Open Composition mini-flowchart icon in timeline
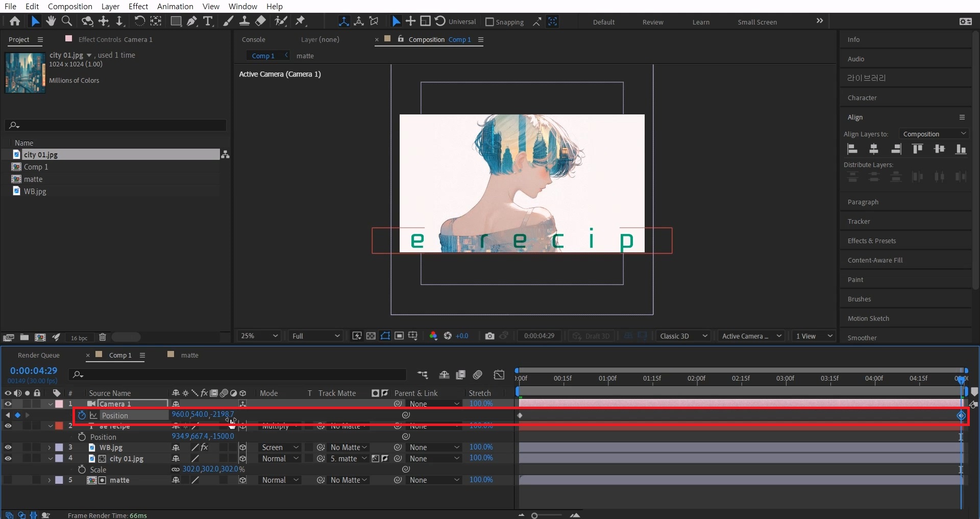Viewport: 980px width, 519px height. [423, 375]
